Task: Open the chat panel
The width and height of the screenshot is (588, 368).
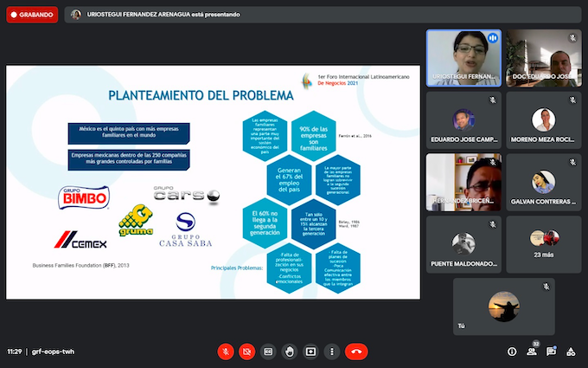Action: coord(551,352)
